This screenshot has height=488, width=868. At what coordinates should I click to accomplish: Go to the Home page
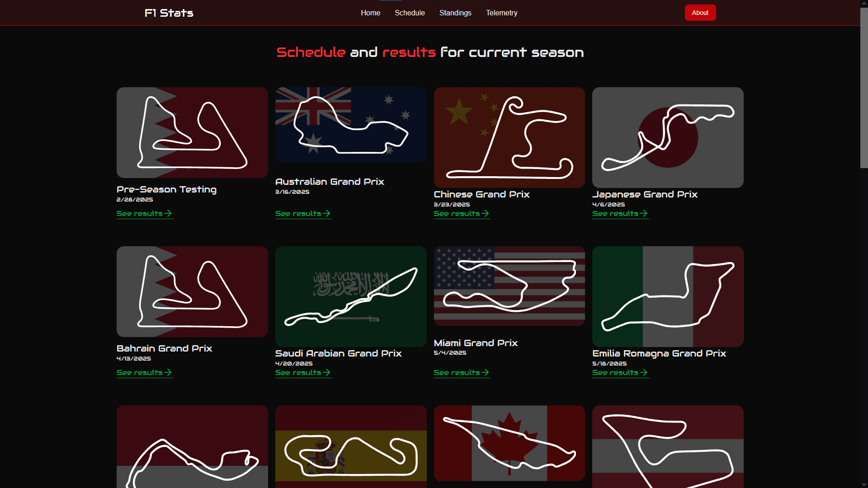click(x=370, y=13)
